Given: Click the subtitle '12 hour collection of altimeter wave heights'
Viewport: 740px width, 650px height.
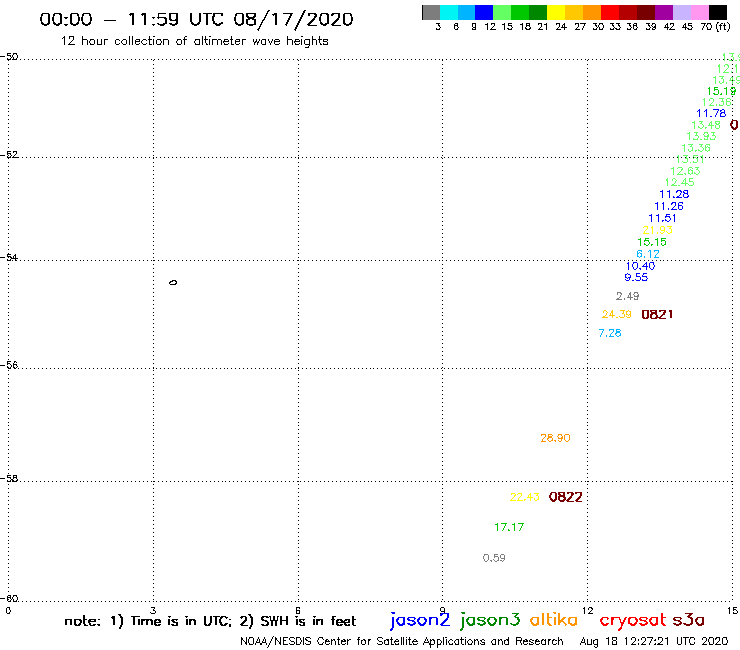Looking at the screenshot, I should pyautogui.click(x=194, y=41).
